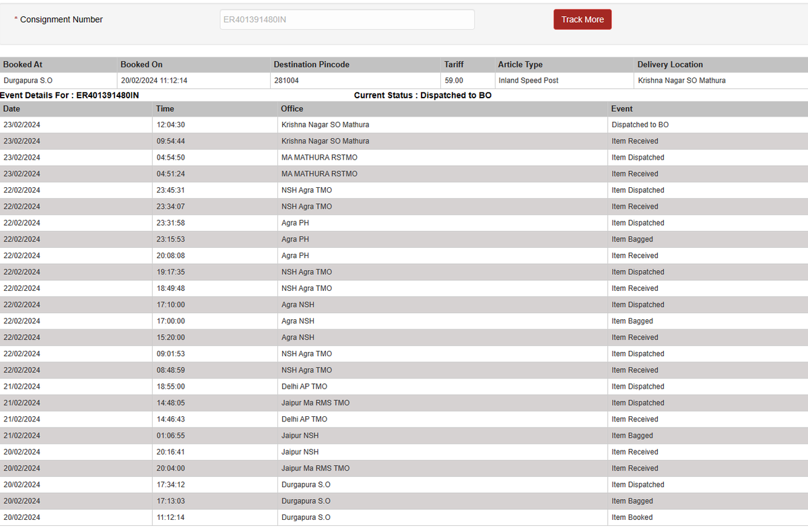The image size is (808, 532).
Task: Select Agra NSH in the 17:10:00 row
Action: [x=298, y=304]
